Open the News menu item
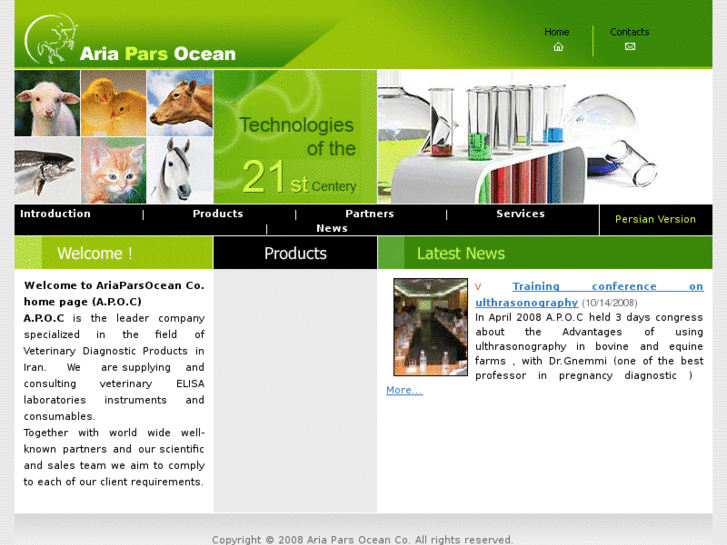 click(332, 228)
